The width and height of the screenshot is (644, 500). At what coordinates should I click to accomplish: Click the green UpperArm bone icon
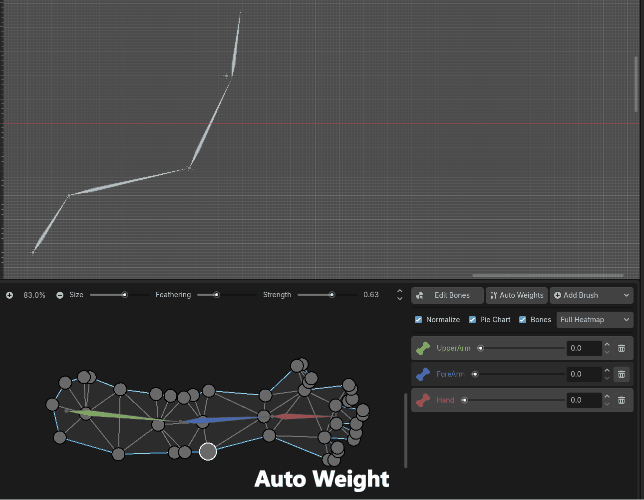click(x=423, y=348)
